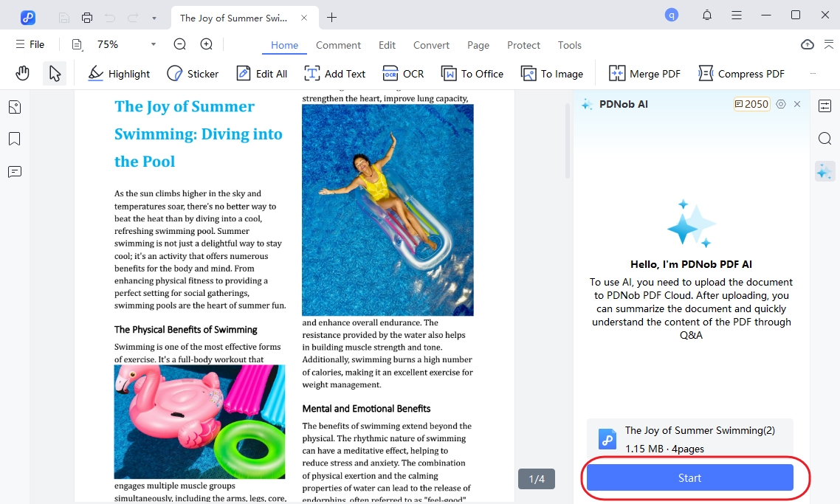The height and width of the screenshot is (504, 840).
Task: Open the page thumbnails panel
Action: [14, 106]
